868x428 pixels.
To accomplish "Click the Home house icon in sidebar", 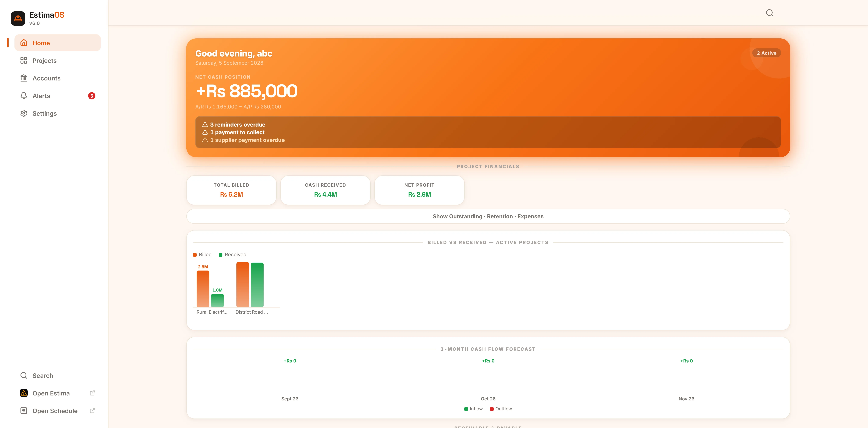I will coord(24,43).
